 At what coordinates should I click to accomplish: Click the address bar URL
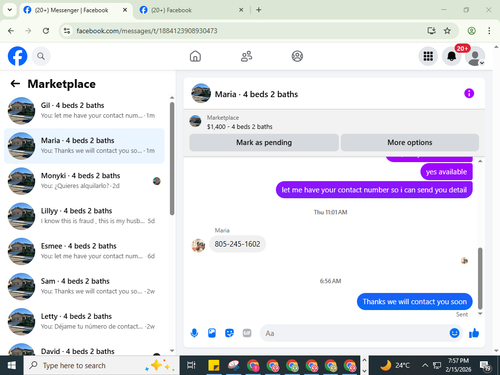click(x=147, y=31)
